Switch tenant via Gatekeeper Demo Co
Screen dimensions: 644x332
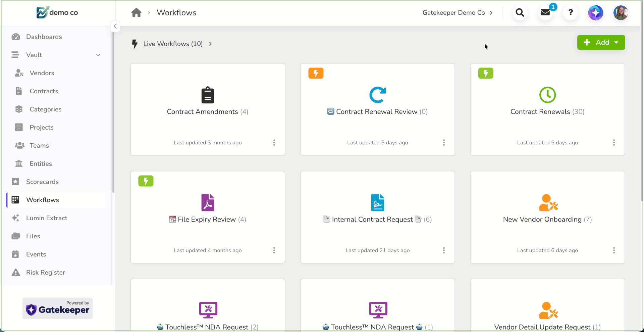[x=458, y=13]
